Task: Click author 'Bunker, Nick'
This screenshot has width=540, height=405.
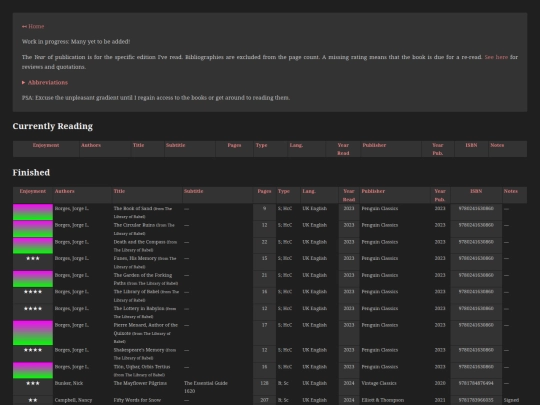Action: (69, 383)
